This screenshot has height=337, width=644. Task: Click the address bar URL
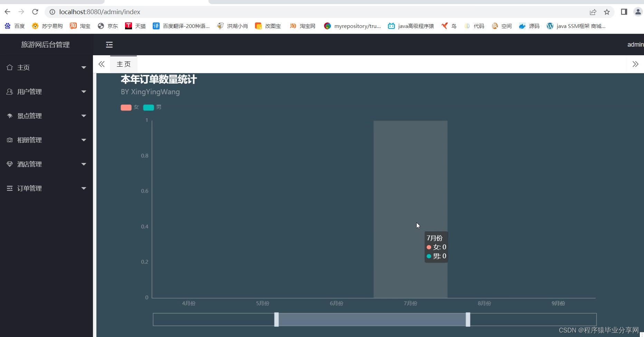[x=100, y=12]
